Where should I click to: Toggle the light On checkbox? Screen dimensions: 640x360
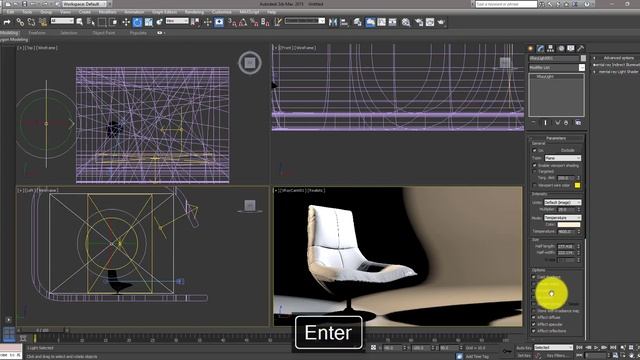click(x=535, y=150)
